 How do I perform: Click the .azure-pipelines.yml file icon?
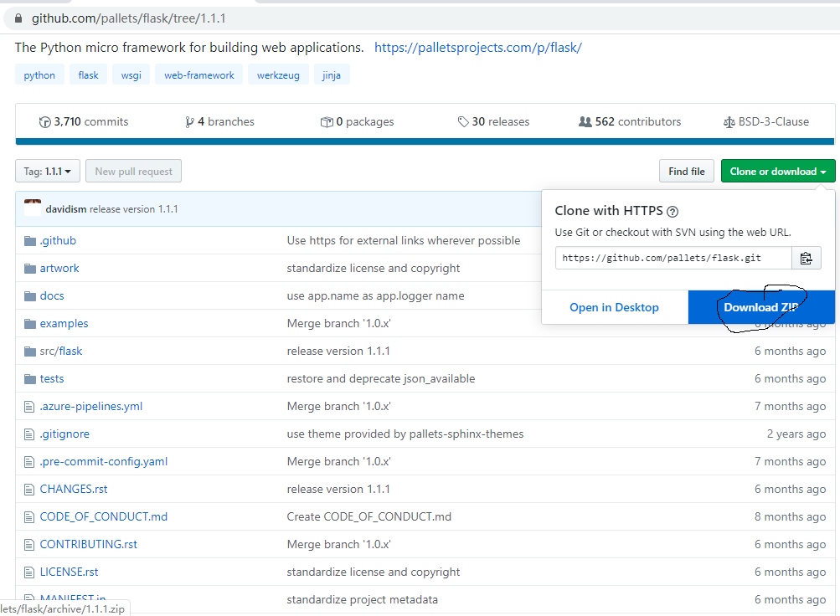click(29, 407)
